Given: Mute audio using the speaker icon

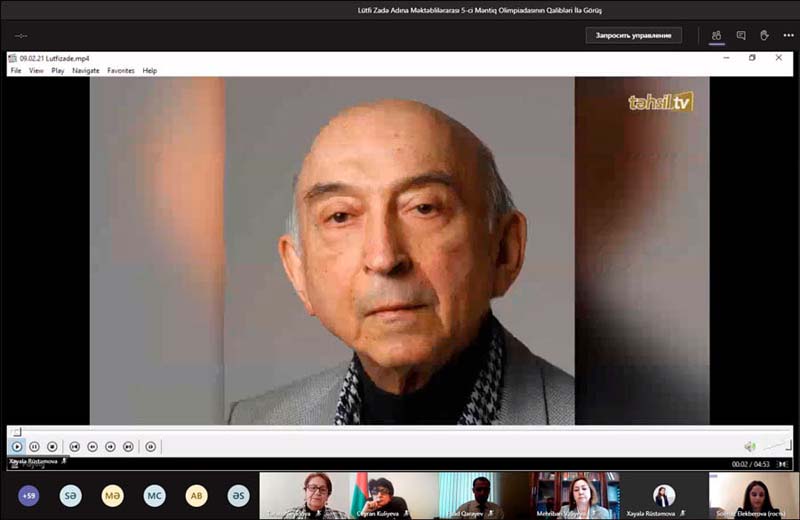Looking at the screenshot, I should tap(749, 446).
